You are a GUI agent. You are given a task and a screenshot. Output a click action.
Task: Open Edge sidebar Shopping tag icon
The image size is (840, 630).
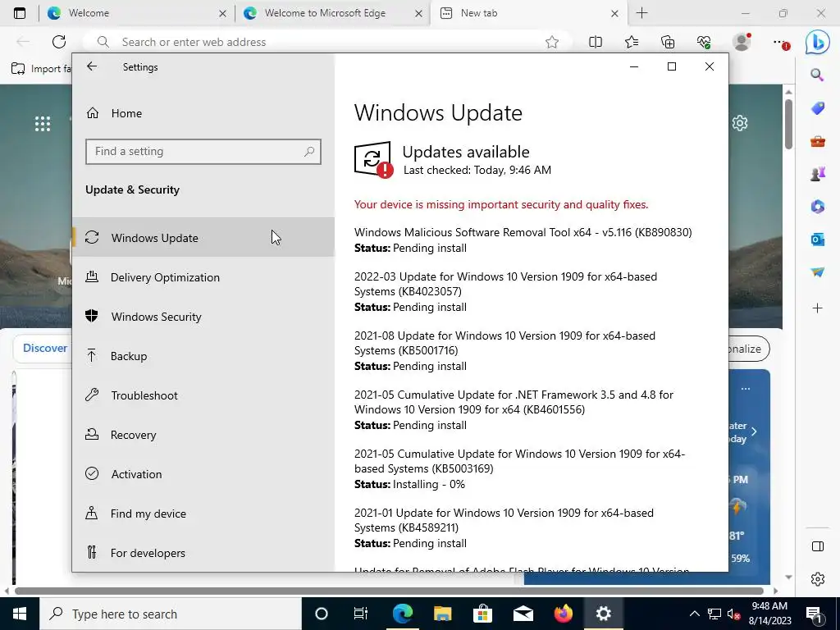818,108
